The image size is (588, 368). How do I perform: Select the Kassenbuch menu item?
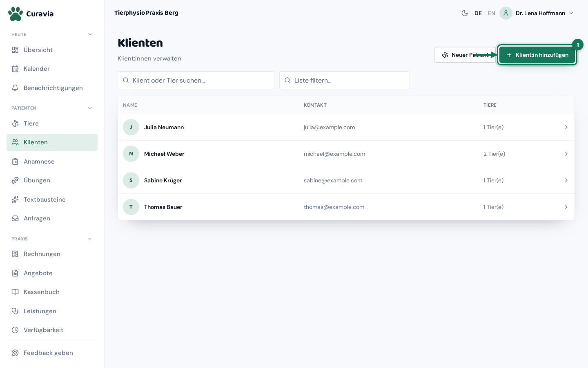tap(52, 292)
